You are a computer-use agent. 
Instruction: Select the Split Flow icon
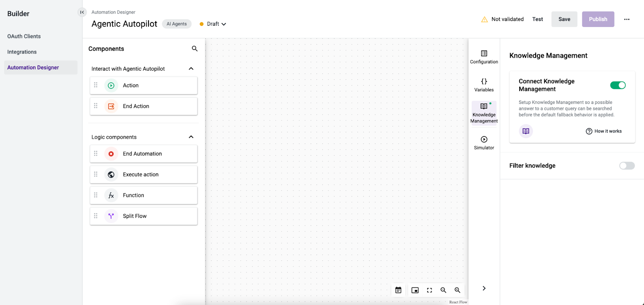(x=111, y=216)
